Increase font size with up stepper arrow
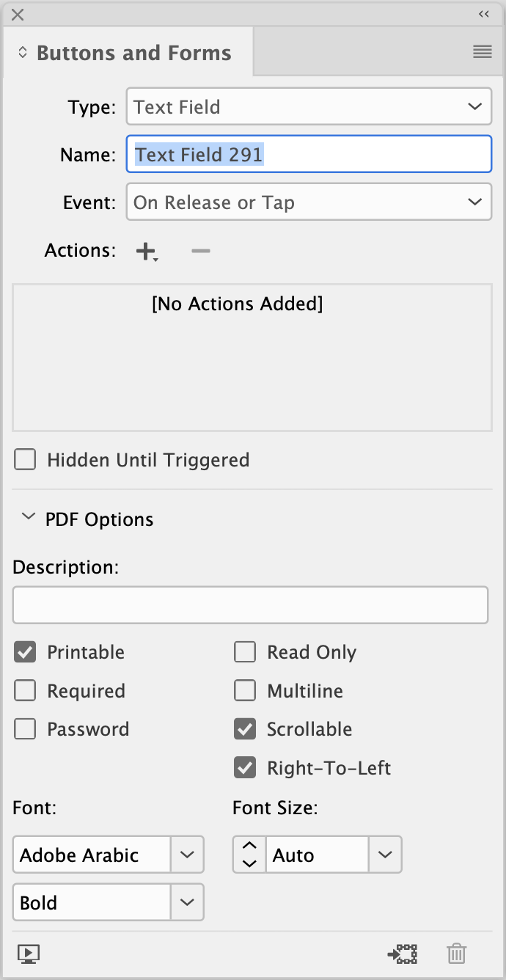Image resolution: width=506 pixels, height=980 pixels. coord(249,847)
